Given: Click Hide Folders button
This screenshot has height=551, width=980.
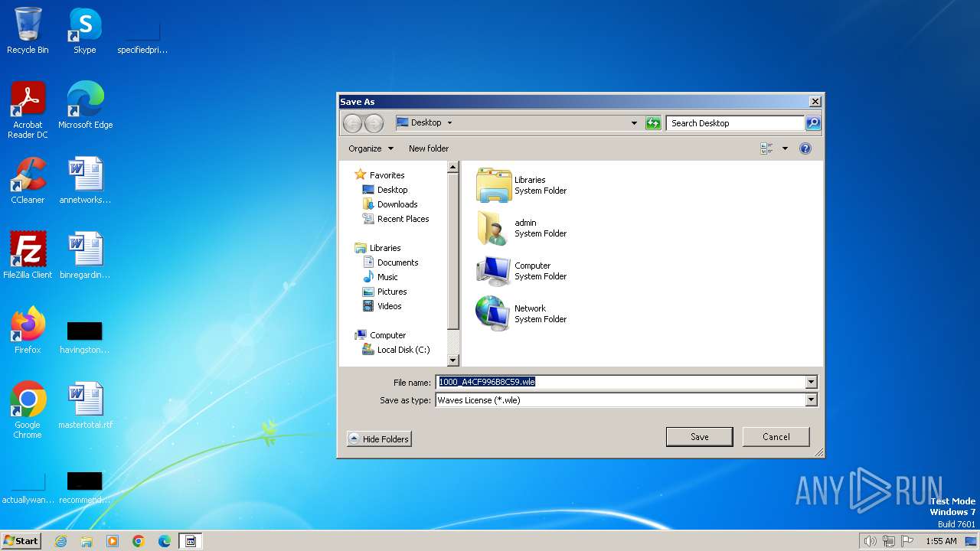Looking at the screenshot, I should pos(379,439).
